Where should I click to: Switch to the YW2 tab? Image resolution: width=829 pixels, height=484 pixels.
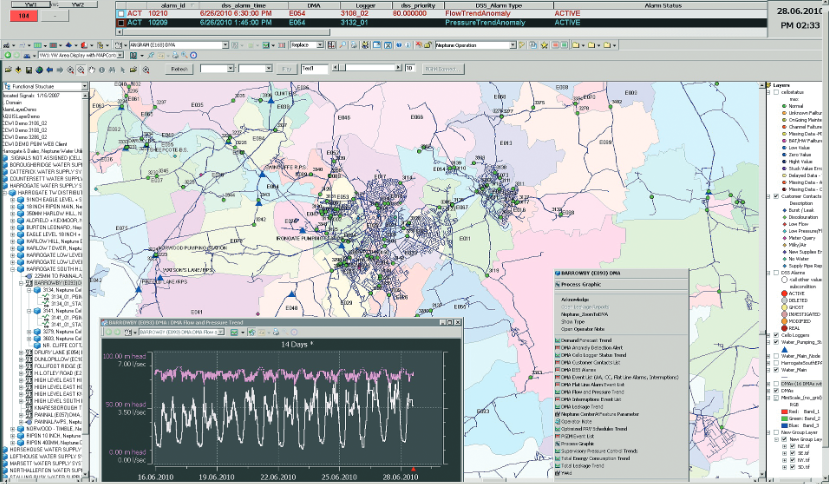[77, 4]
